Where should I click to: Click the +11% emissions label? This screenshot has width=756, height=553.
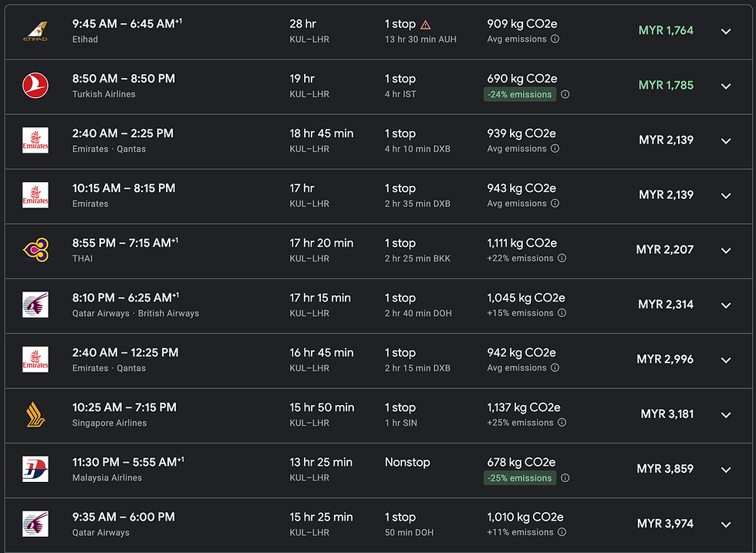coord(520,532)
